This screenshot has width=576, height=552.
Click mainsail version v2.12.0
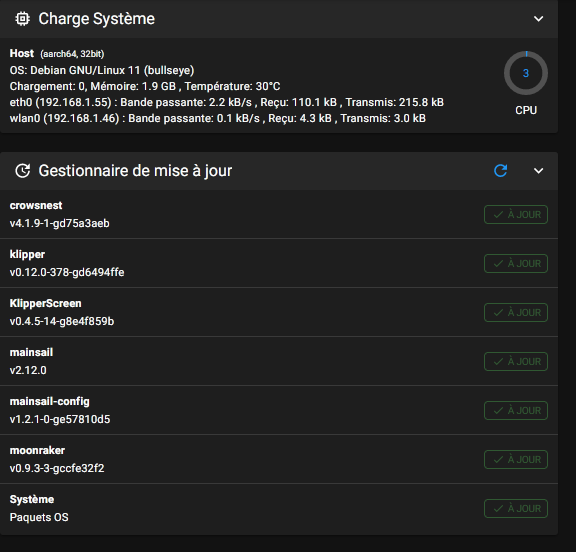28,370
